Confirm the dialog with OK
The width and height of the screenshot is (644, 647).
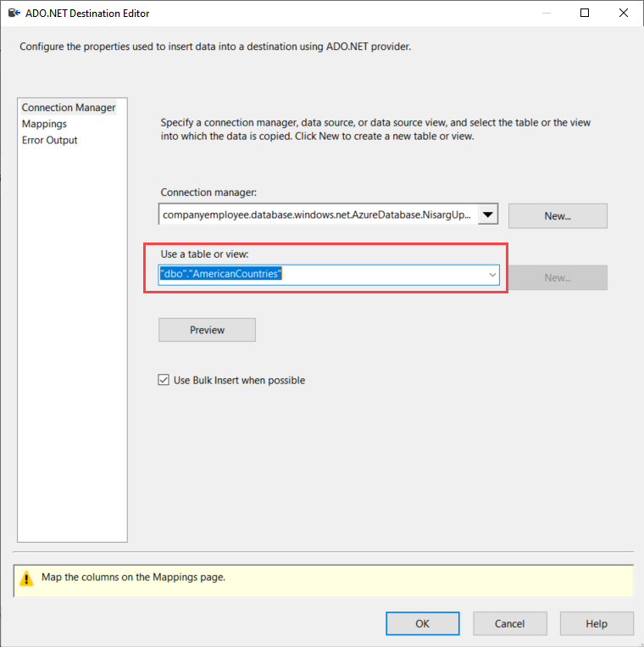(x=422, y=624)
